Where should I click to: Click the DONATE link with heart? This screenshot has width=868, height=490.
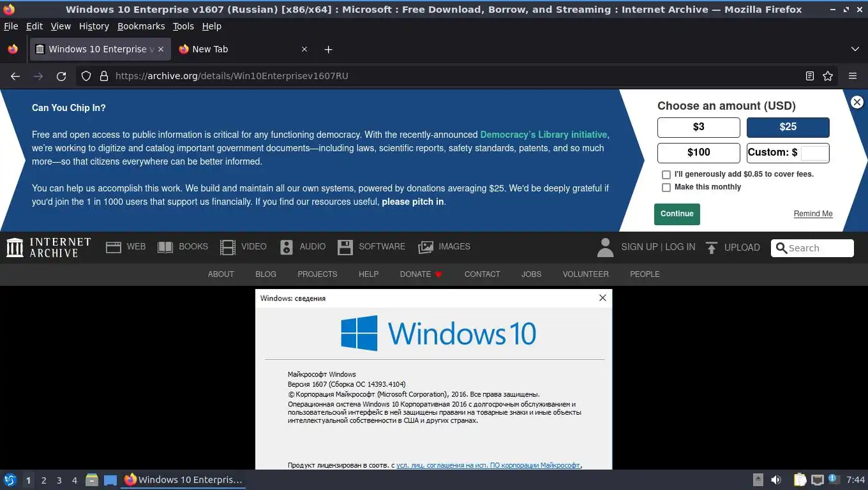(421, 274)
